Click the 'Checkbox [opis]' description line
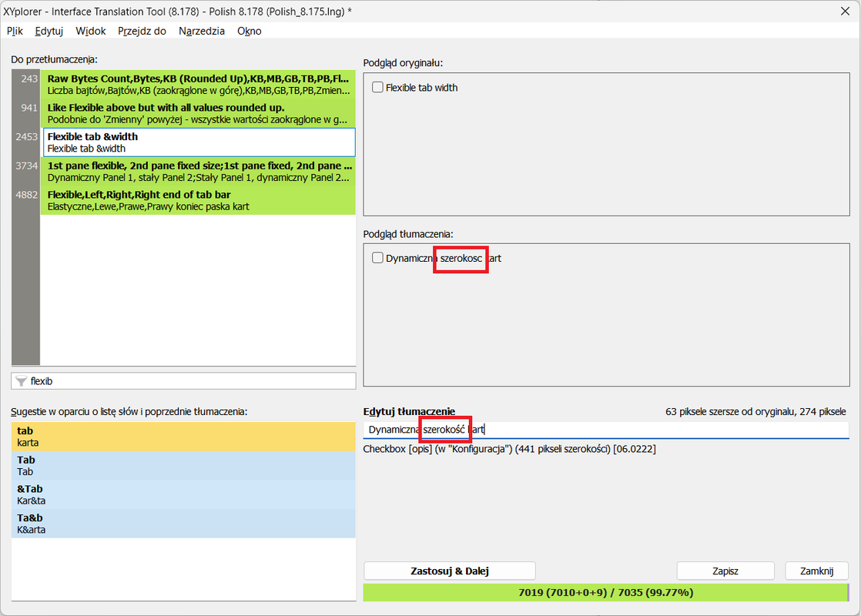Image resolution: width=861 pixels, height=616 pixels. [x=509, y=449]
